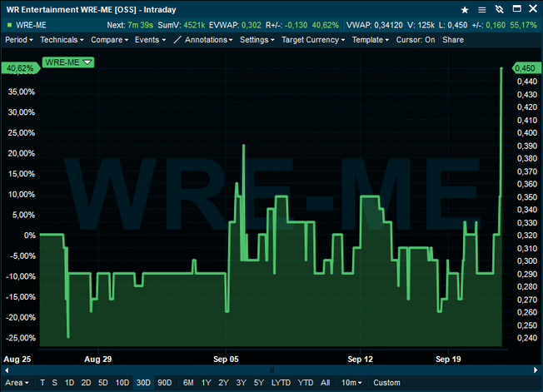543x392 pixels.
Task: Click the Sep 12 date label
Action: click(360, 360)
